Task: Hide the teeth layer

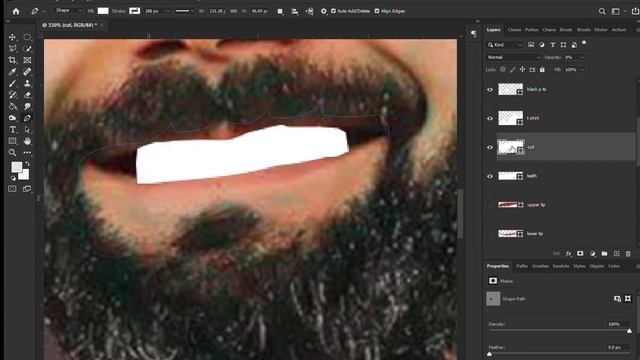Action: click(x=490, y=176)
